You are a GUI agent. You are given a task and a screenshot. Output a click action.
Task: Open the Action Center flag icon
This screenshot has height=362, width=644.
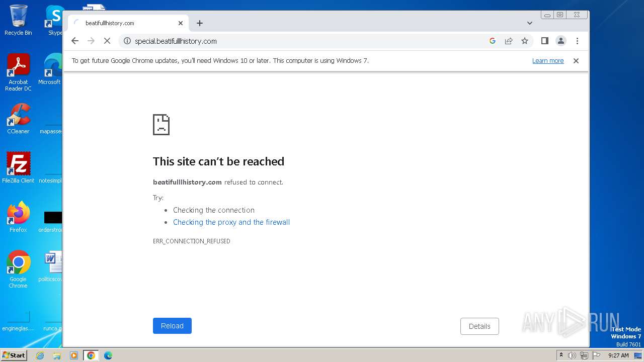pos(596,355)
